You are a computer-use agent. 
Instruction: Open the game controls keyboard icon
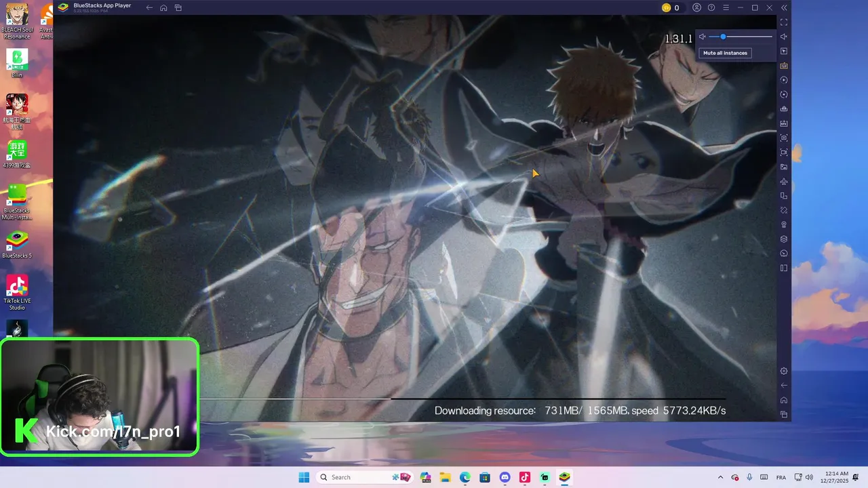point(784,66)
